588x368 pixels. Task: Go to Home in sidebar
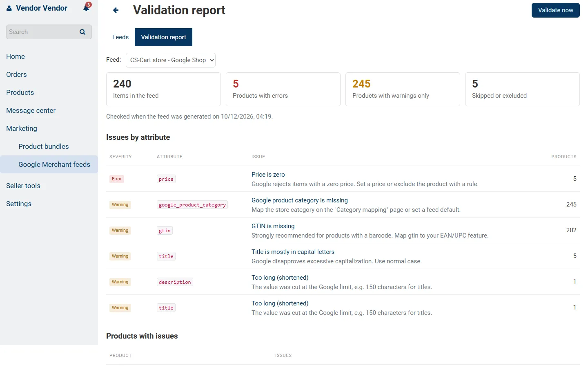[x=16, y=56]
